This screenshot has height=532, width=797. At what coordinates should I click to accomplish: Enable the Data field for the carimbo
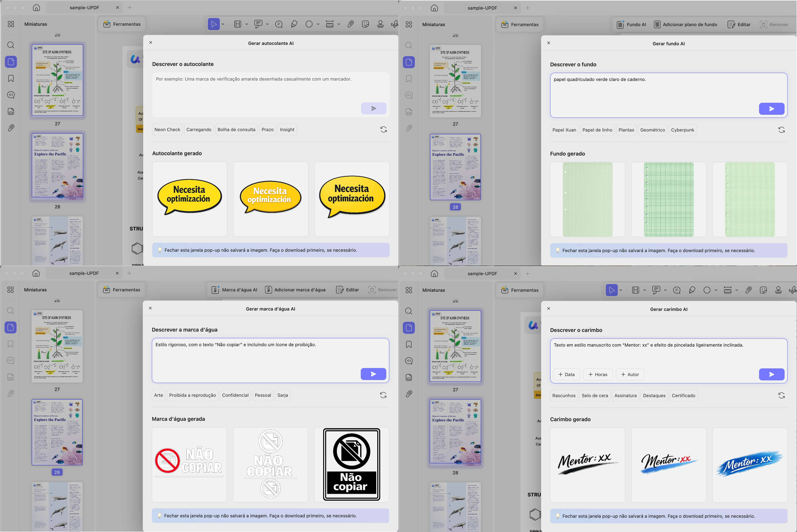click(566, 374)
